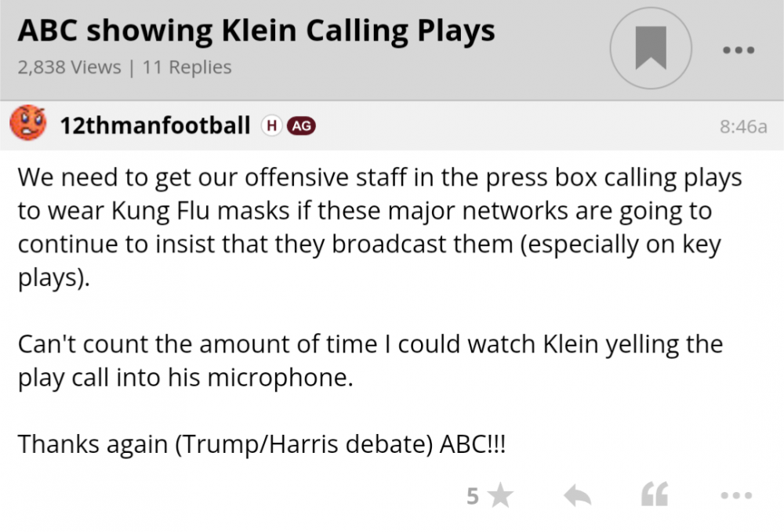
Task: Click the "Thanks again (Trump/Harris debate) ABC!!!" line
Action: coord(262,444)
